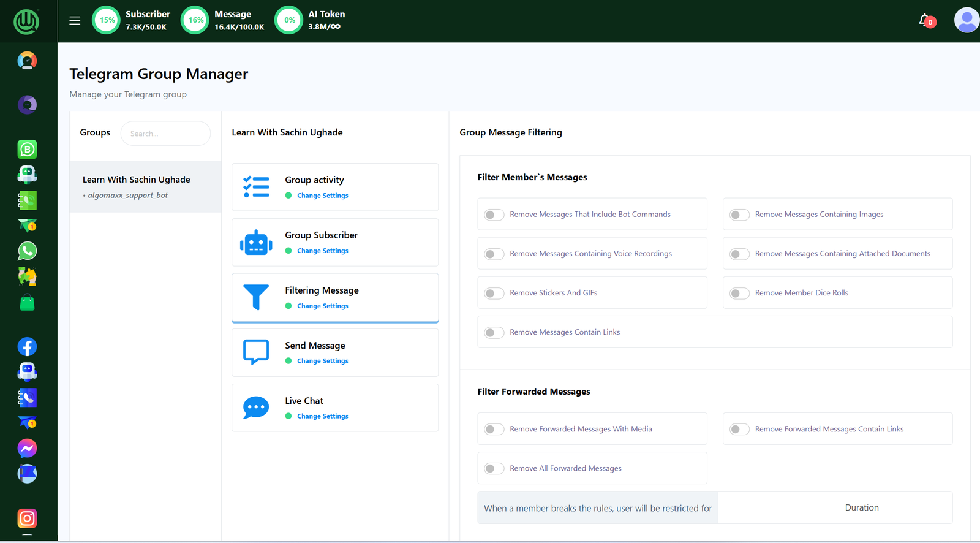The width and height of the screenshot is (980, 543).
Task: Click the Group Message Filtering heading
Action: [x=511, y=132]
